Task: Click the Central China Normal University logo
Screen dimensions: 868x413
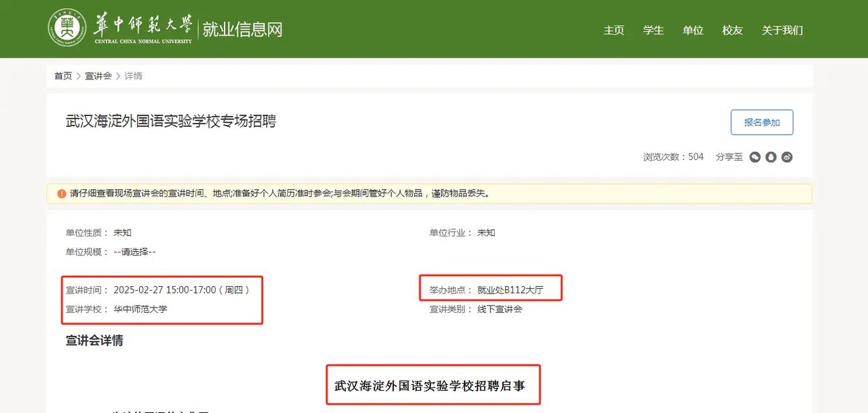Action: 66,28
